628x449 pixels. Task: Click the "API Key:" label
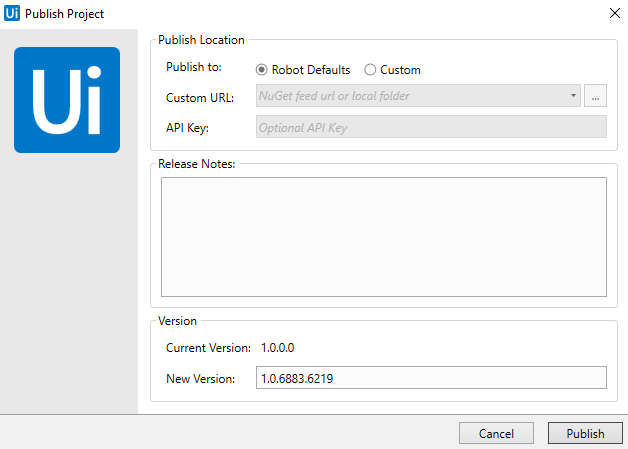point(188,127)
